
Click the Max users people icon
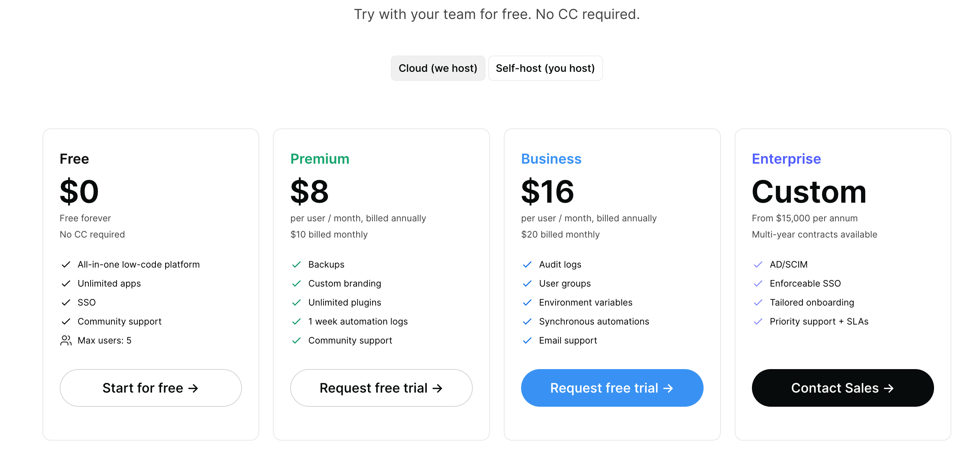click(x=66, y=340)
